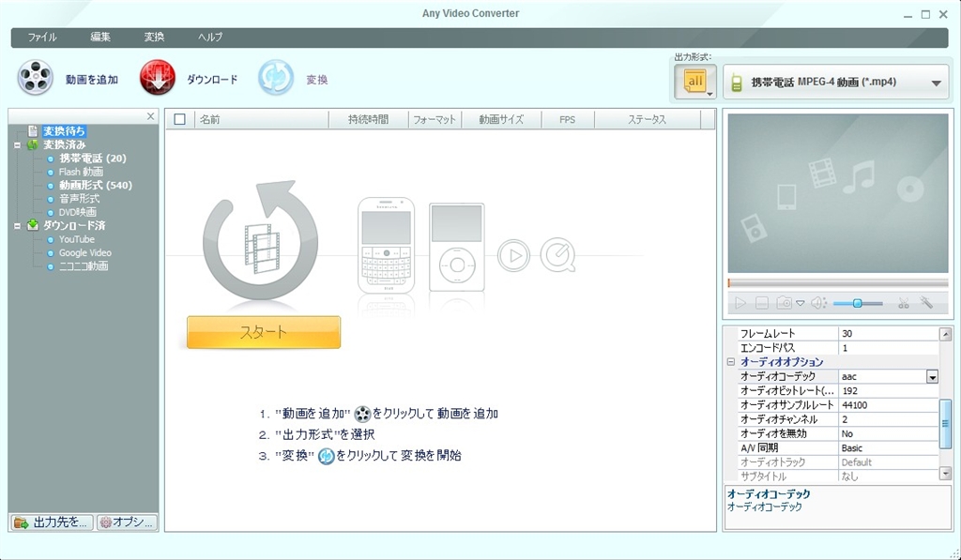This screenshot has width=961, height=560.
Task: Open the ファイル menu
Action: [41, 38]
